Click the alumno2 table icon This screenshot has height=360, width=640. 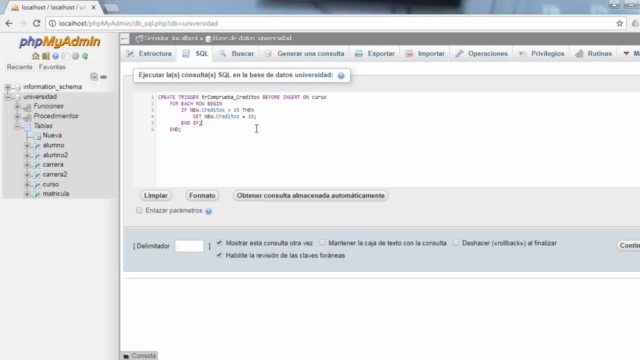tap(37, 156)
